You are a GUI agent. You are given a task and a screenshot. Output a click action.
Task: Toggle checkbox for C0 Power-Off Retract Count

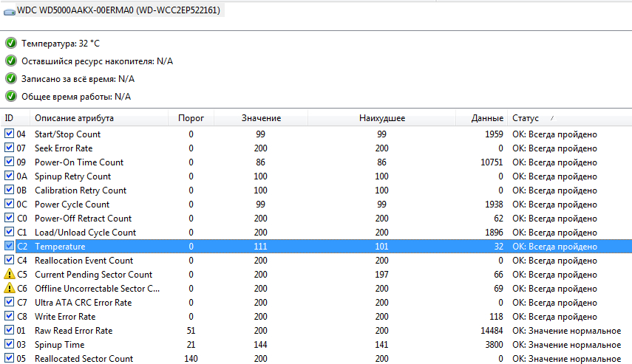9,217
